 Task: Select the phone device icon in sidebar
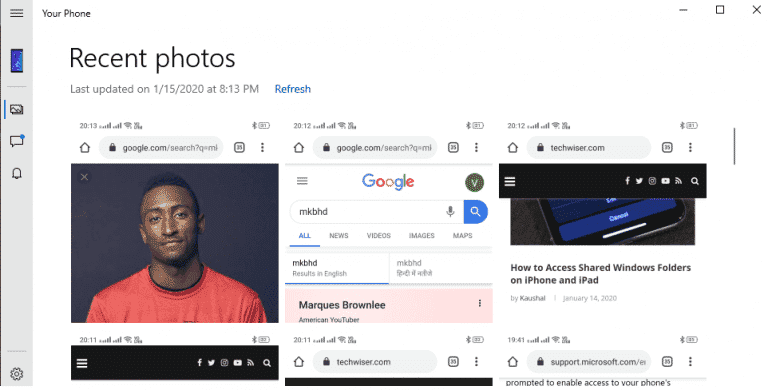(x=17, y=61)
